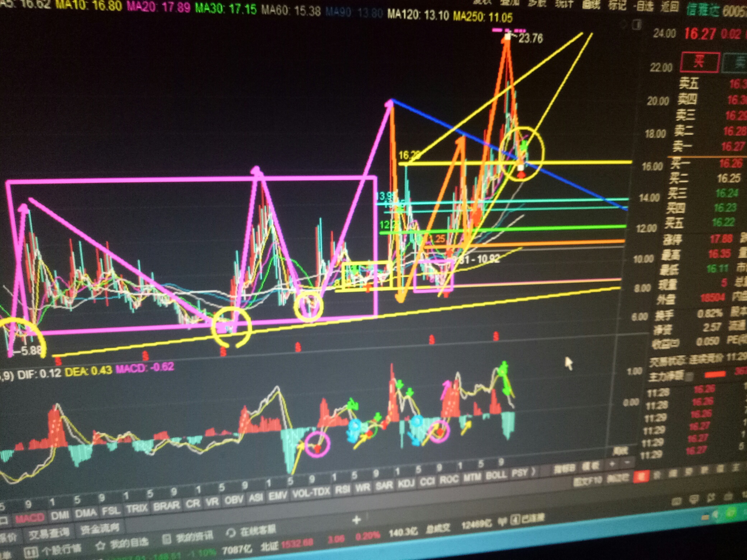This screenshot has height=560, width=747.
Task: Open the 画线 drawing menu
Action: [x=591, y=4]
